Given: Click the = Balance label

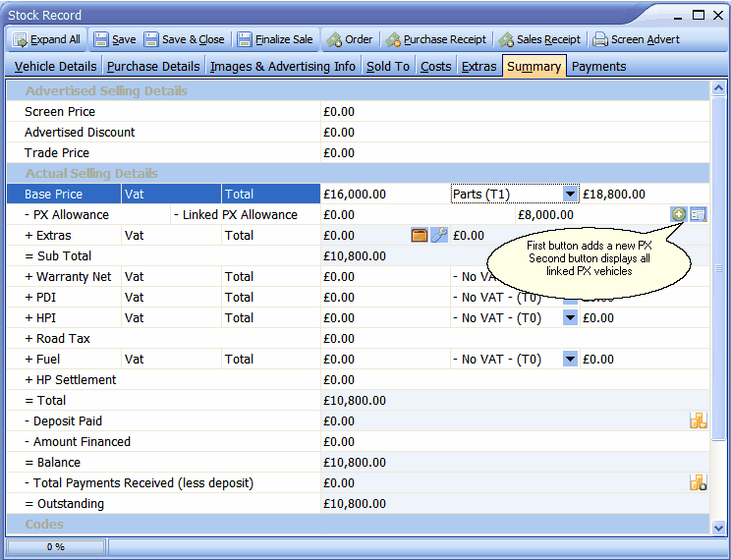Looking at the screenshot, I should [52, 462].
